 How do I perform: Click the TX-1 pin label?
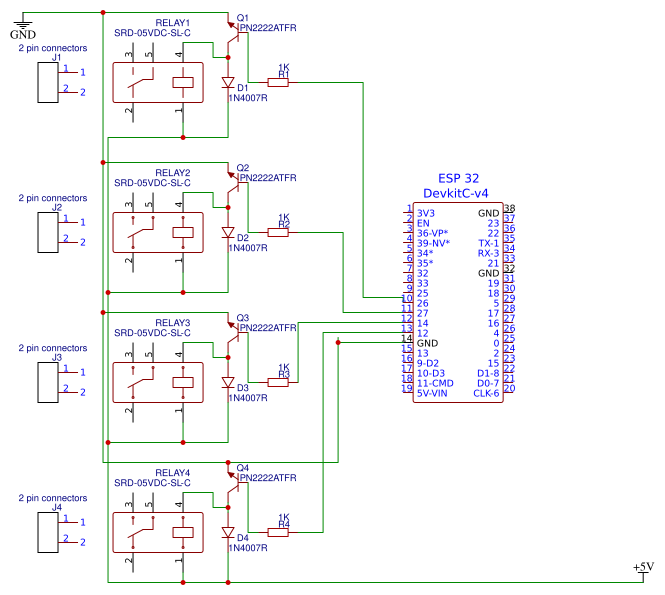pyautogui.click(x=489, y=243)
